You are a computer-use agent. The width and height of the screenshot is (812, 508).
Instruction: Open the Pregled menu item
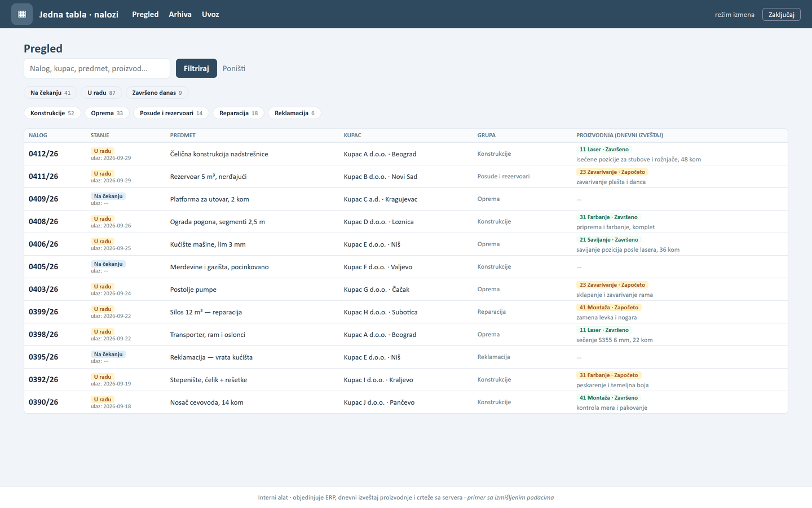(145, 14)
